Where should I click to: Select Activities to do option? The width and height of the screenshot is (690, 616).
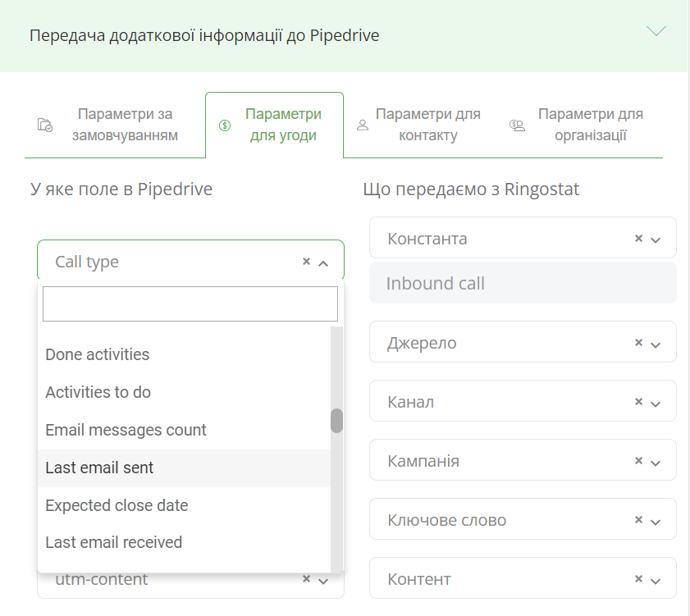(184, 392)
